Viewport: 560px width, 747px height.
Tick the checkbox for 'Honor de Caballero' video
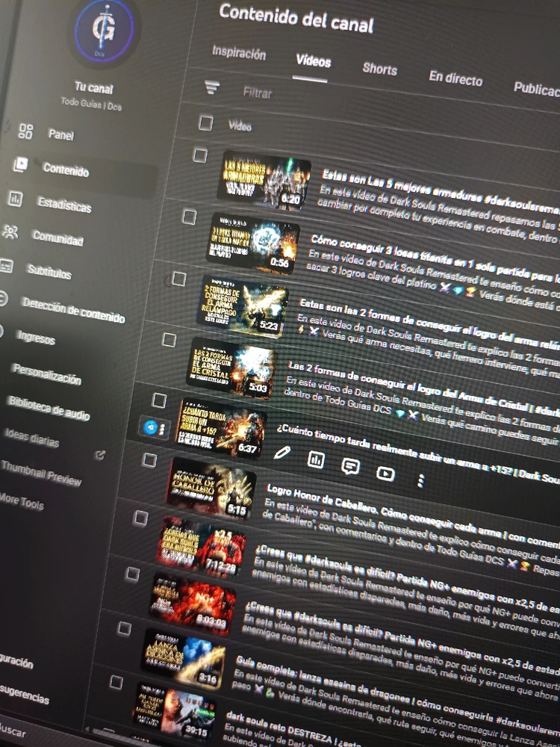(x=149, y=460)
